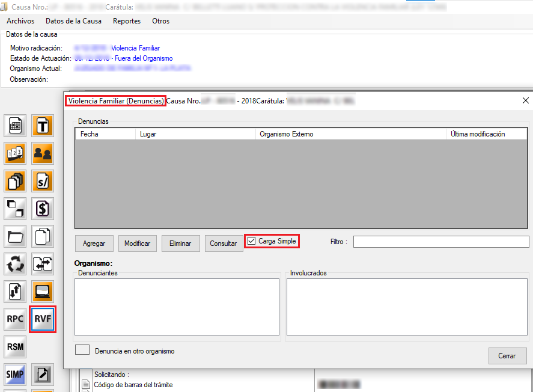Click the circular recycle arrows icon

(x=15, y=264)
